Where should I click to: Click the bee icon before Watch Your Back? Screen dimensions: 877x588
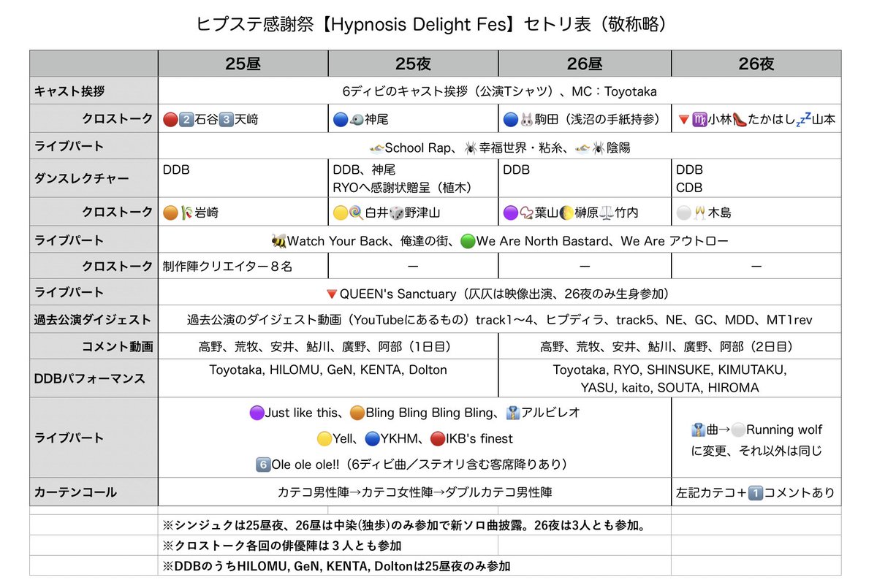pyautogui.click(x=278, y=241)
